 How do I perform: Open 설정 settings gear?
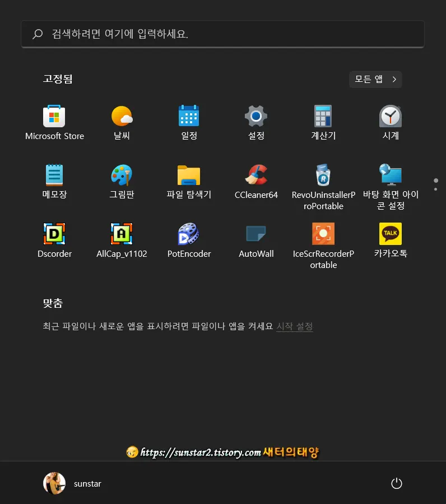(256, 122)
